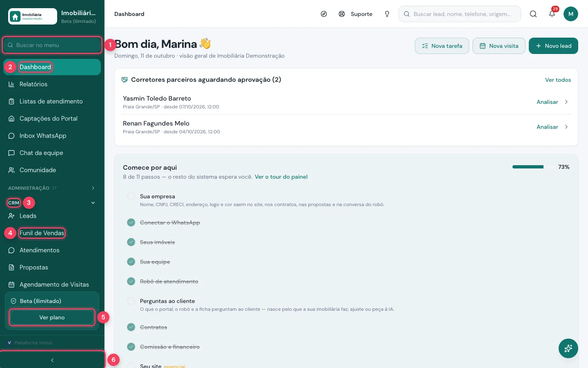Open Captações do Portal
Viewport: 588px width, 368px height.
[52, 119]
